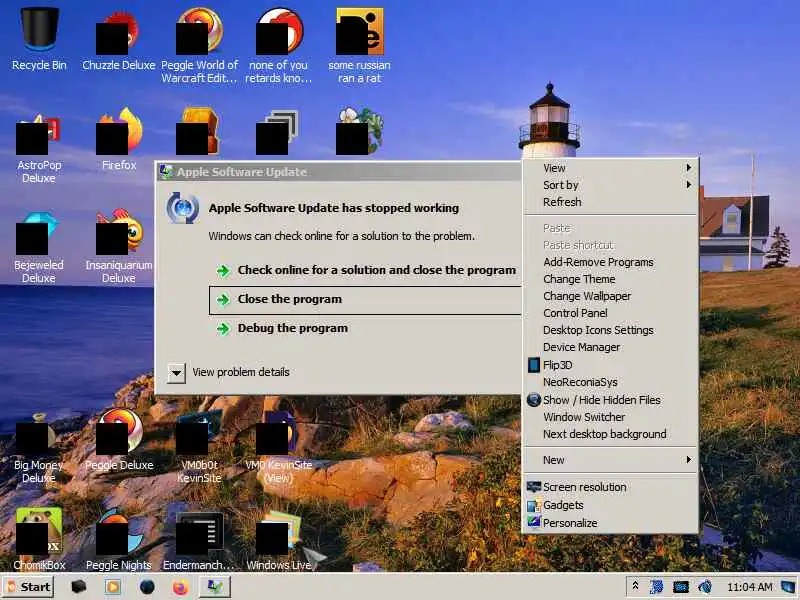Select Next desktop background
800x600 pixels.
[x=610, y=434]
